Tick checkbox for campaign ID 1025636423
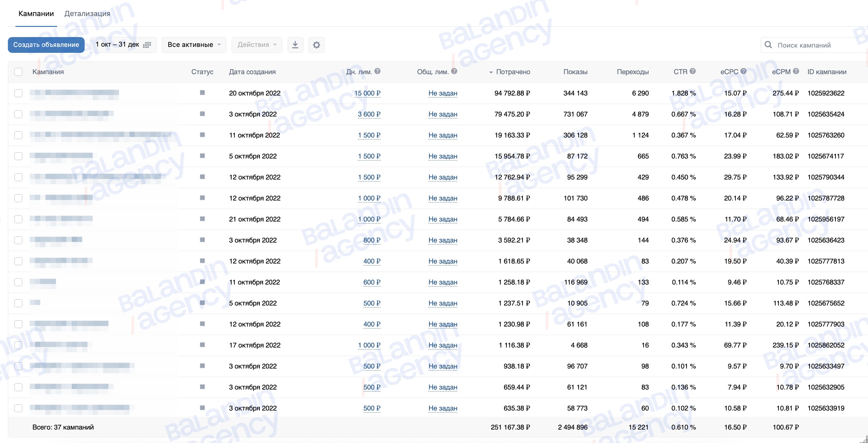This screenshot has height=443, width=868. click(x=18, y=240)
